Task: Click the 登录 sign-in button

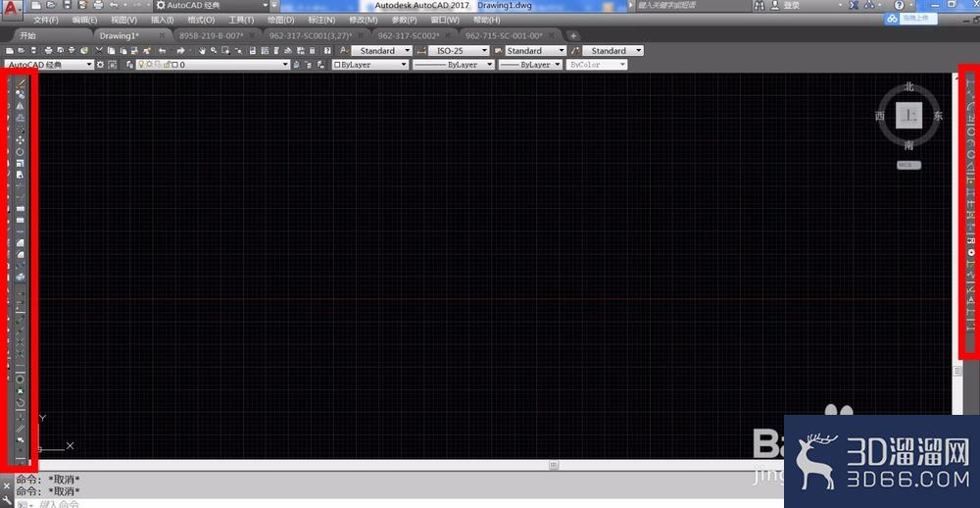Action: point(786,5)
